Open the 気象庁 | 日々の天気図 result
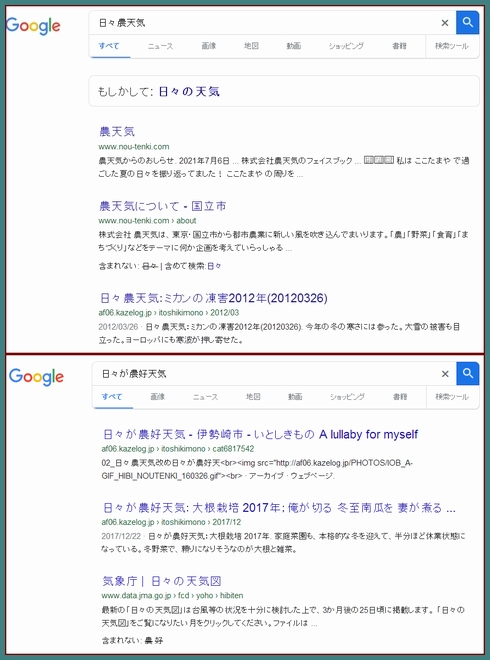The image size is (490, 660). tap(162, 581)
